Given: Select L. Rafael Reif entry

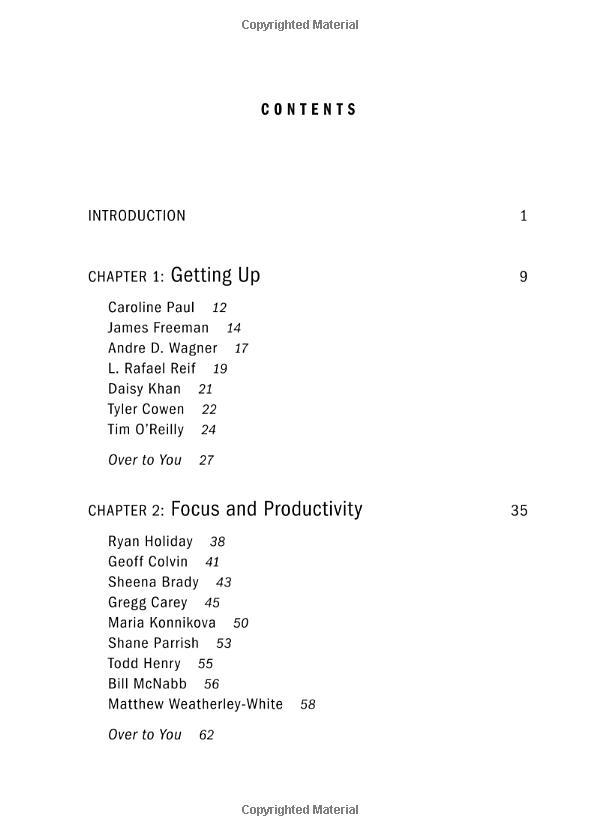Looking at the screenshot, I should [x=152, y=369].
